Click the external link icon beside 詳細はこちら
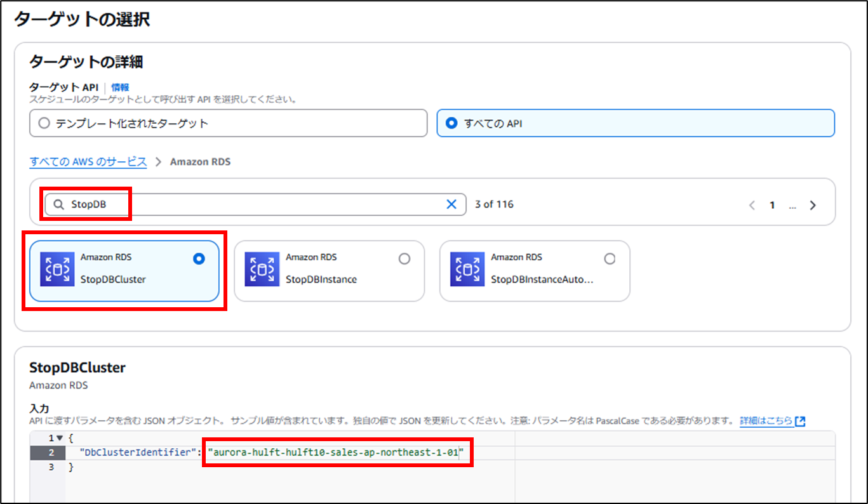Viewport: 868px width, 504px height. [800, 421]
